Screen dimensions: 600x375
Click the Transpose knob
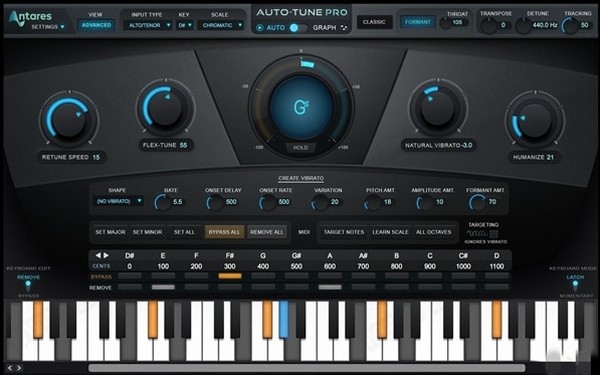[489, 25]
